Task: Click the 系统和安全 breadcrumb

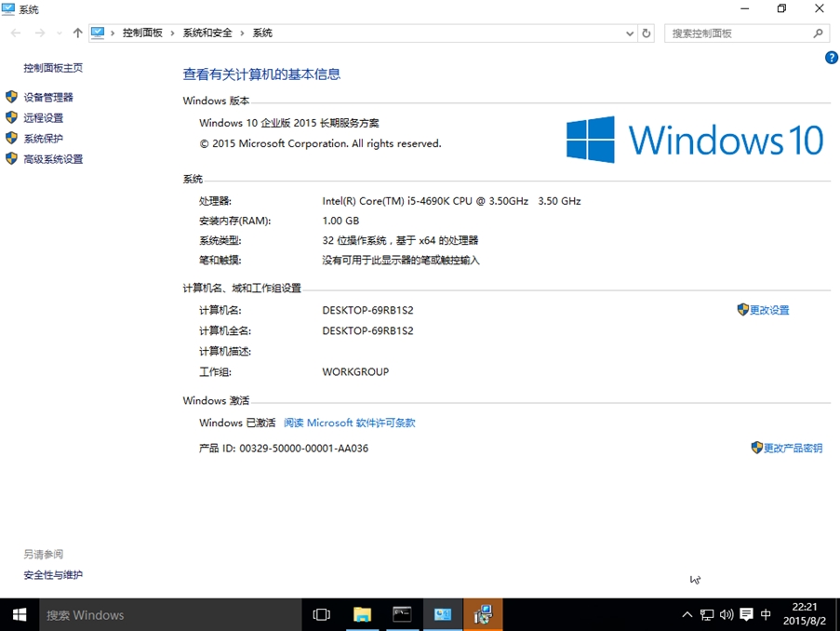Action: click(207, 34)
